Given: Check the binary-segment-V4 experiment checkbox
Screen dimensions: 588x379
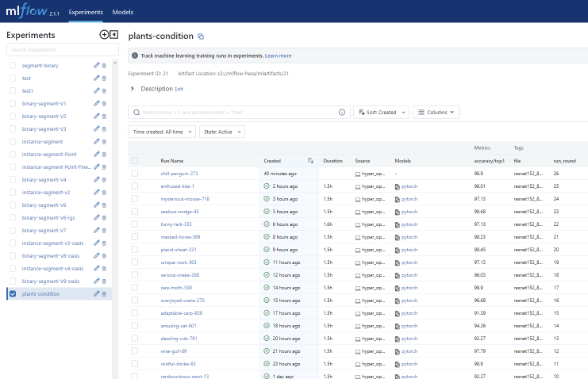Looking at the screenshot, I should coord(13,179).
